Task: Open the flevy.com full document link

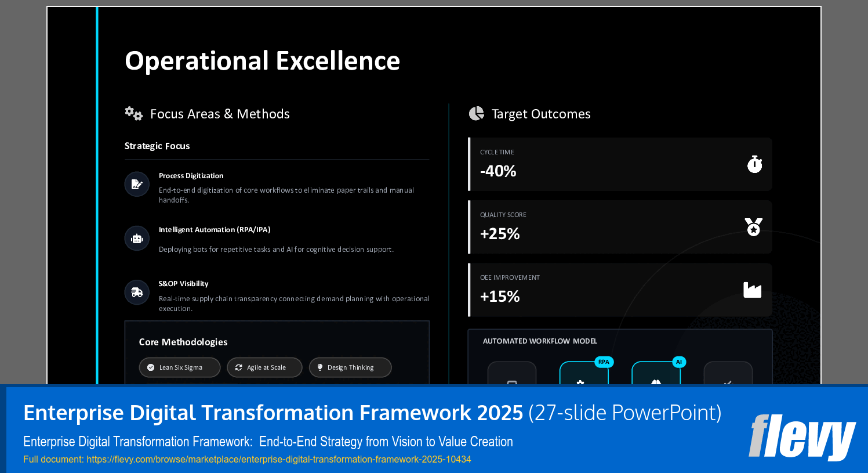Action: pyautogui.click(x=279, y=459)
